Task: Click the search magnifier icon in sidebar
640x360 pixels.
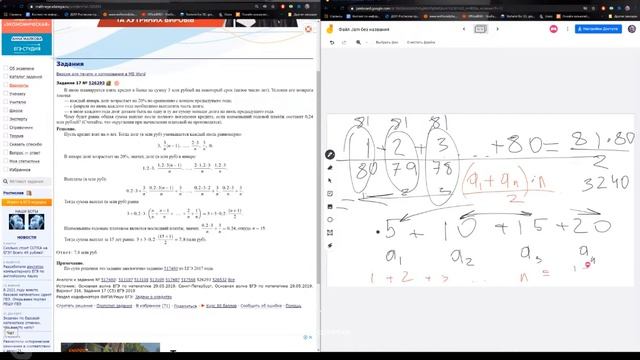Action: (x=5, y=181)
